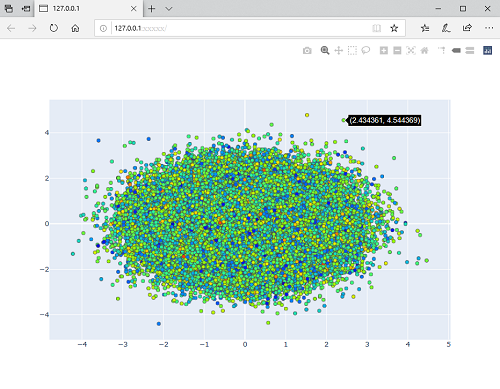Viewport: 500px width, 389px height.
Task: Activate the Lasso Select tool
Action: tap(366, 50)
